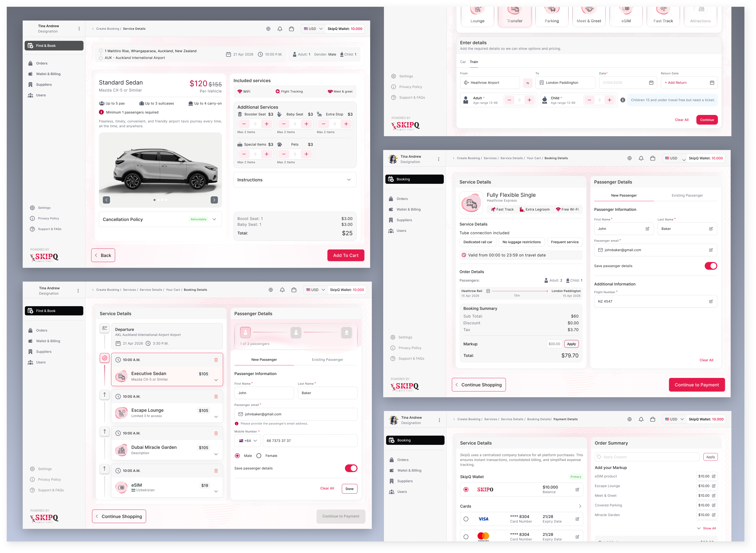Swap From and To stations icon
The image size is (756, 553).
(527, 83)
